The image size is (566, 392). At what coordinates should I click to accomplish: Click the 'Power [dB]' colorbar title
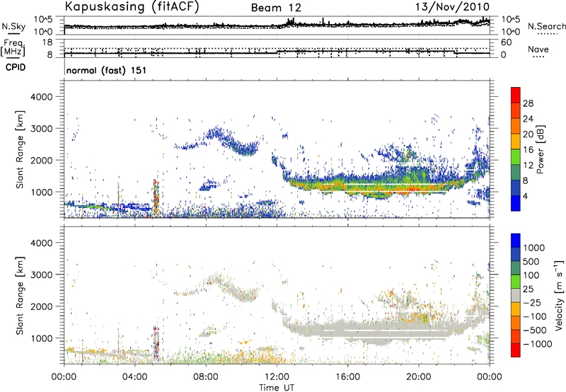tap(540, 149)
